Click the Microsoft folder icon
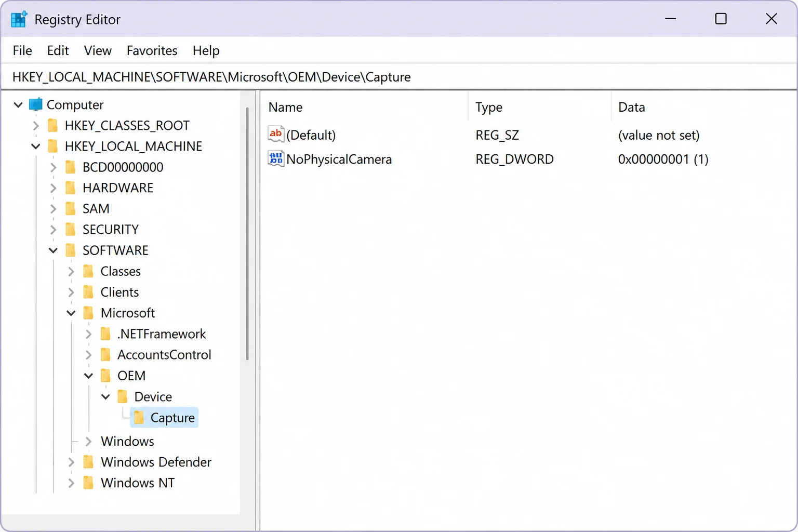 (x=88, y=313)
